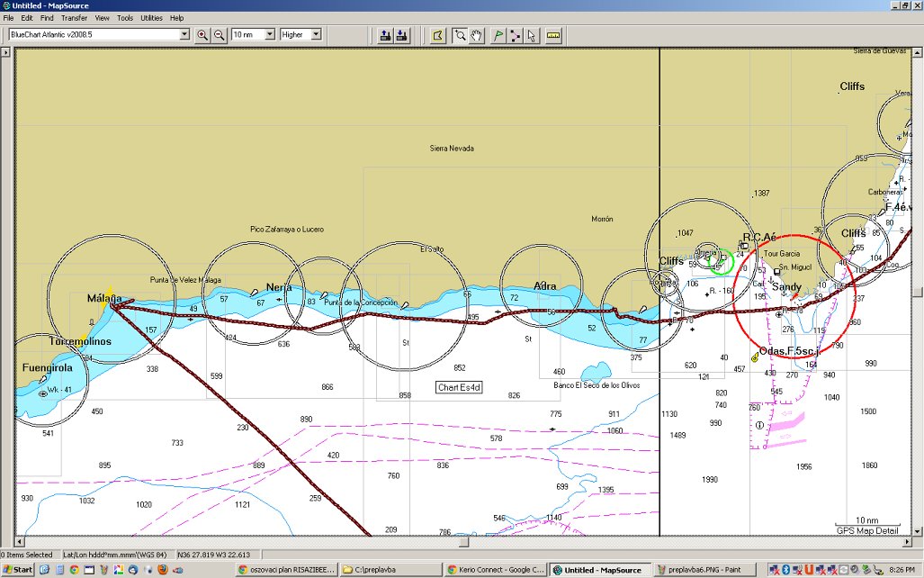The width and height of the screenshot is (924, 578).
Task: Click the horizontal scrollbar thumb below map
Action: coord(464,542)
